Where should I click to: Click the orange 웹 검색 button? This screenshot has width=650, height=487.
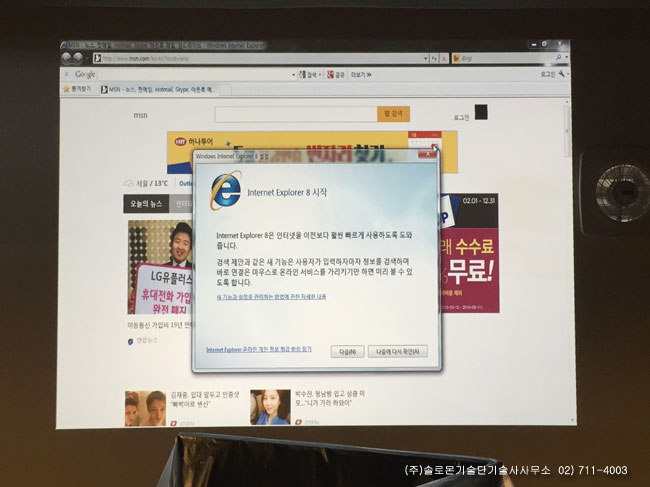coord(393,114)
